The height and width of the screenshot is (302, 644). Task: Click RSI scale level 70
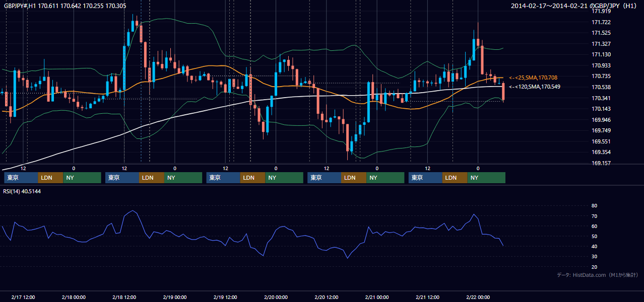point(595,216)
